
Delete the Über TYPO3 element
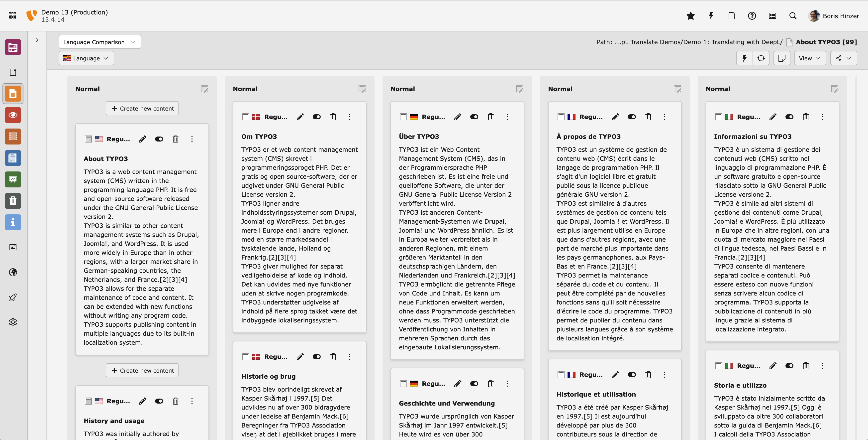(491, 117)
